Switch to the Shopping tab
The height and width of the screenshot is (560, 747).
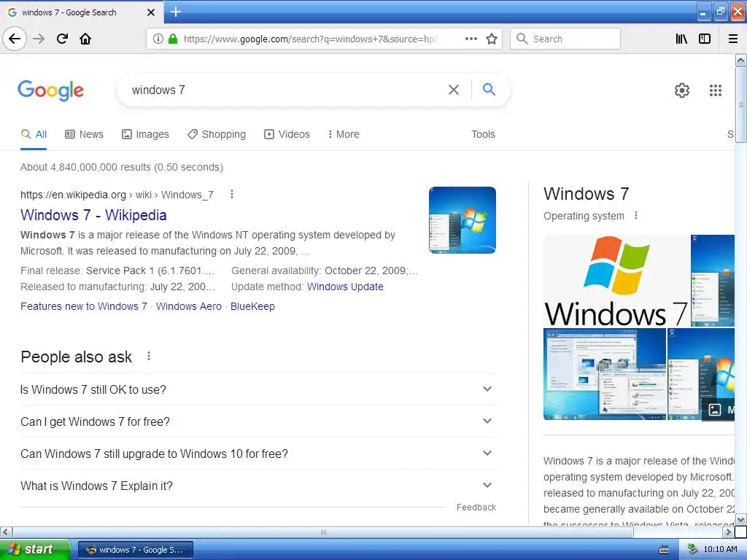click(x=217, y=134)
